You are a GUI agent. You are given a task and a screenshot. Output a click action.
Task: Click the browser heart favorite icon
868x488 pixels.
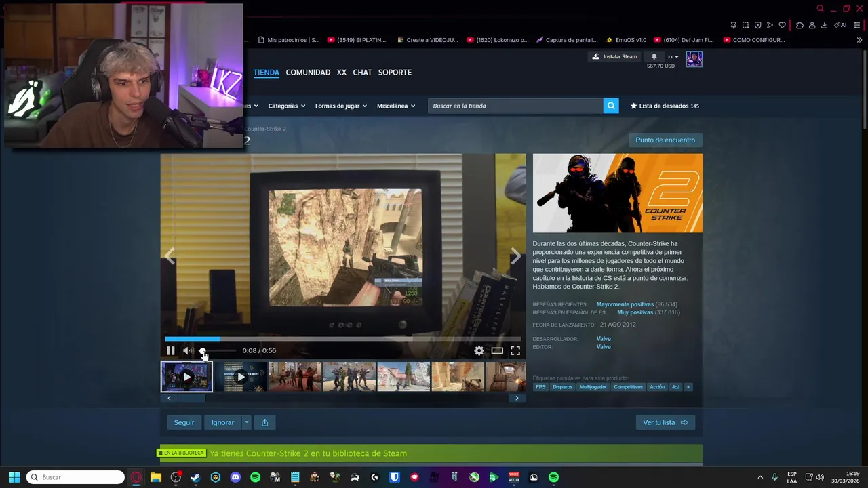pos(782,25)
